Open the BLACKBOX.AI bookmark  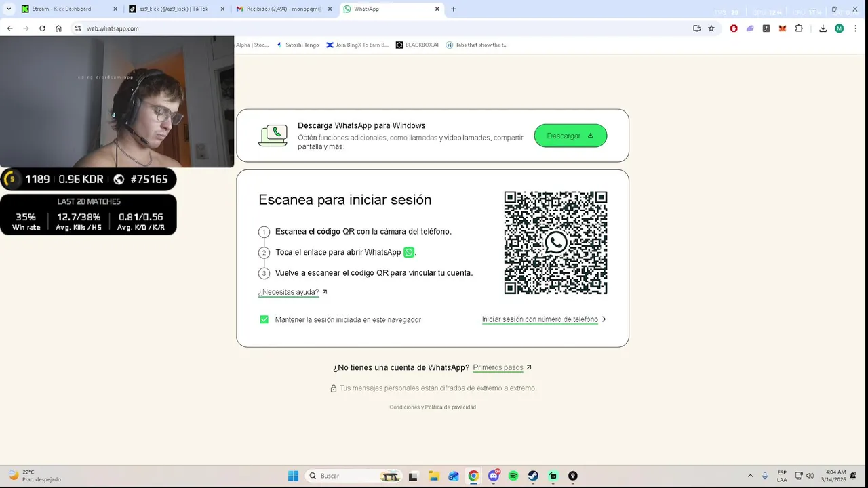click(417, 45)
